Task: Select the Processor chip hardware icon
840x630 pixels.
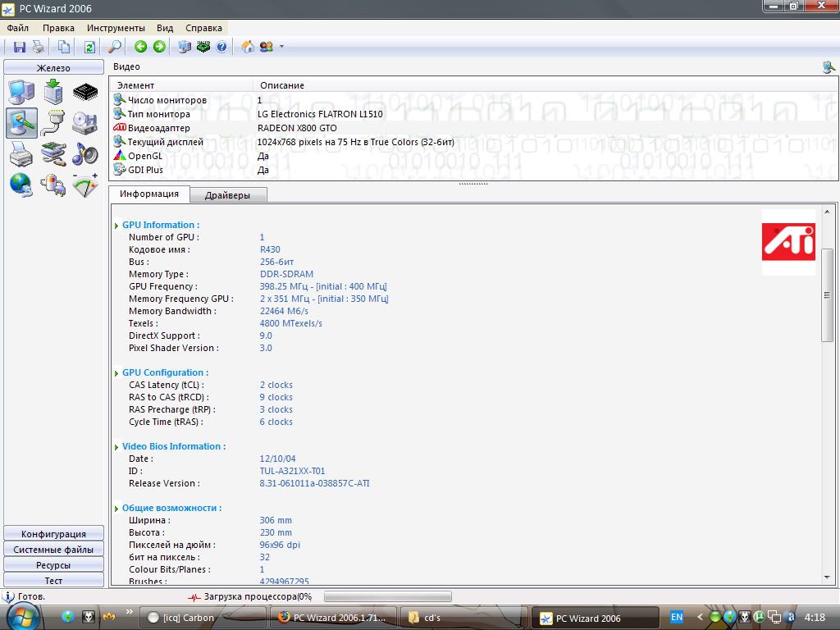Action: (x=85, y=92)
